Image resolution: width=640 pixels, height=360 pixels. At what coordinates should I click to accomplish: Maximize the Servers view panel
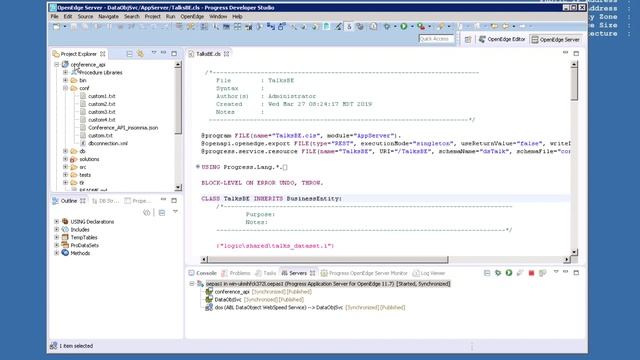[x=576, y=272]
